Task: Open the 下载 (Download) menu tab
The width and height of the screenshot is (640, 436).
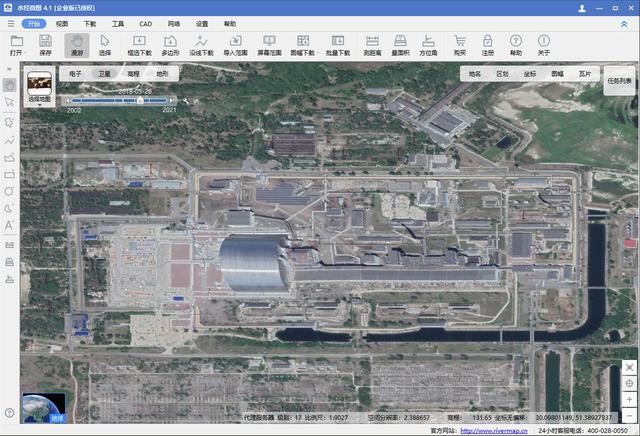Action: [x=90, y=22]
